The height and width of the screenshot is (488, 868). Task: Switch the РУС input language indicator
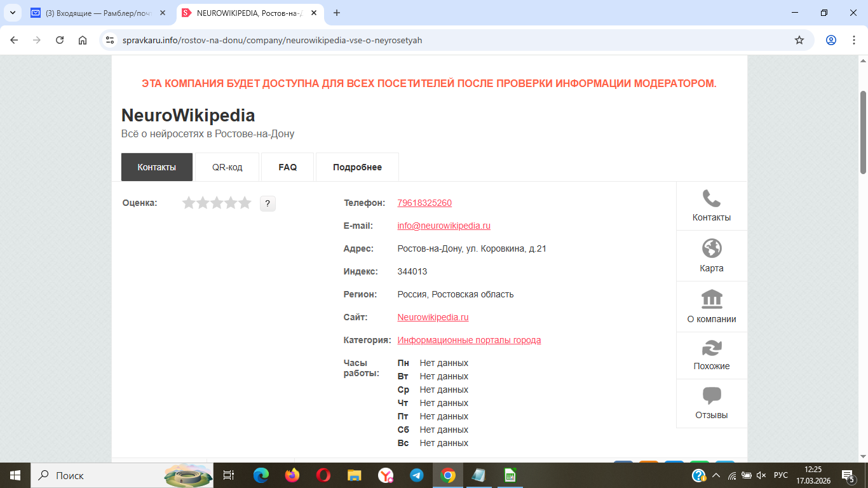781,475
